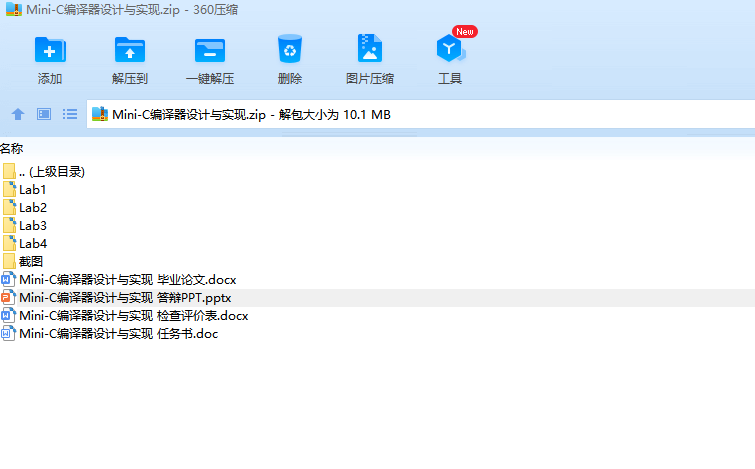The width and height of the screenshot is (755, 469).
Task: Switch to the thumbnail view icon
Action: [44, 114]
